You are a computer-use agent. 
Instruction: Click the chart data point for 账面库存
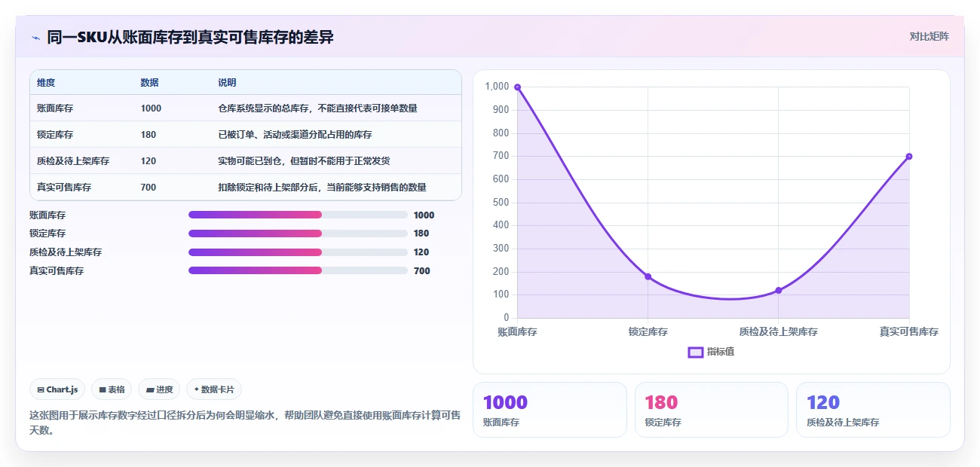(517, 87)
